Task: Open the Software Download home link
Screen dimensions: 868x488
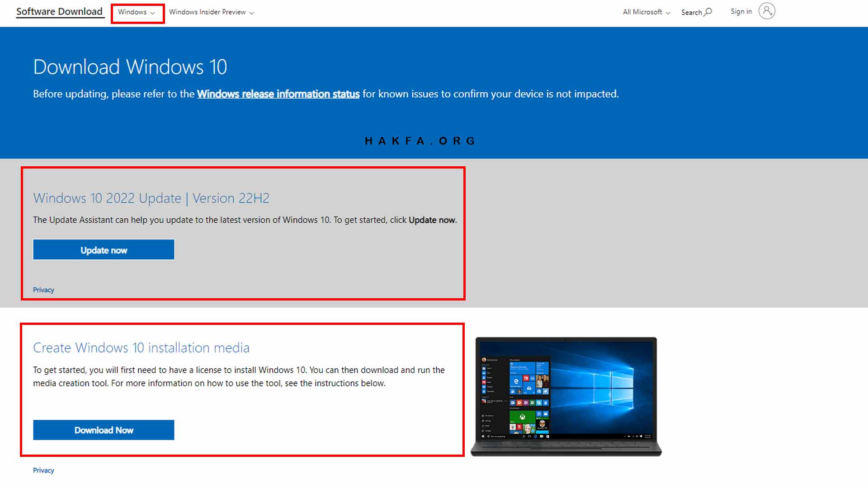Action: 59,12
